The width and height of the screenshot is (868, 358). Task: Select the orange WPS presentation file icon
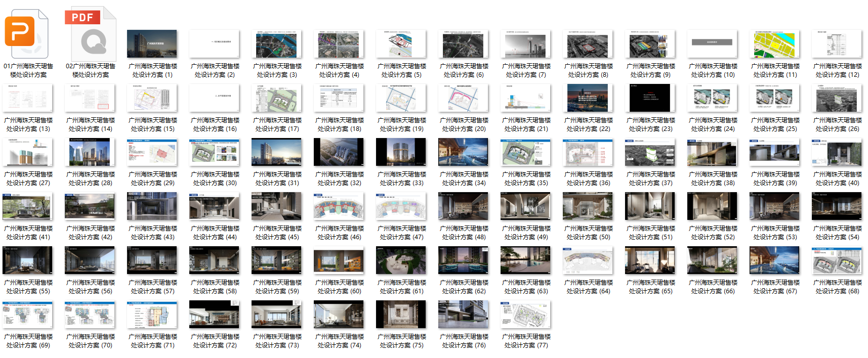click(x=27, y=33)
